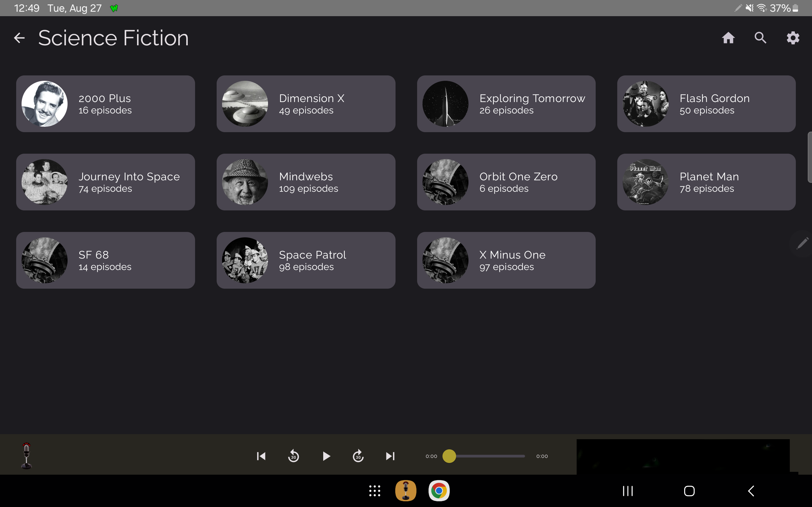Image resolution: width=812 pixels, height=507 pixels.
Task: Open the home screen icon
Action: coord(728,38)
